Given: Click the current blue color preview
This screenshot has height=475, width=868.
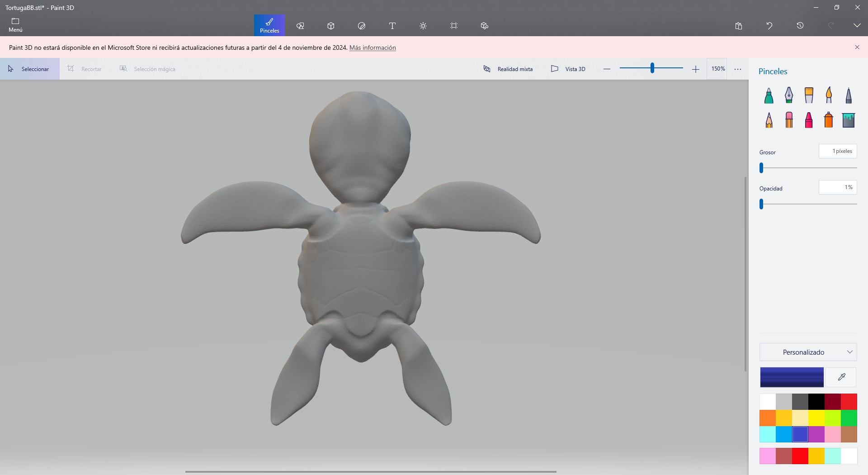Looking at the screenshot, I should click(x=792, y=377).
